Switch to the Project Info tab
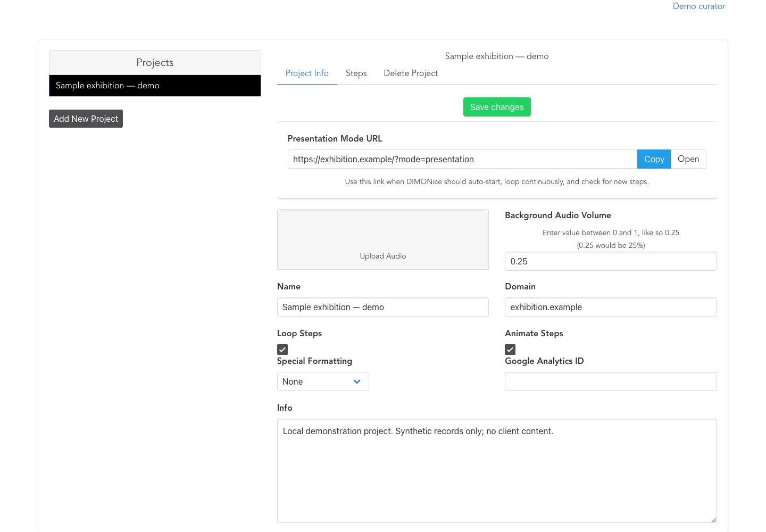The height and width of the screenshot is (532, 766). click(307, 73)
